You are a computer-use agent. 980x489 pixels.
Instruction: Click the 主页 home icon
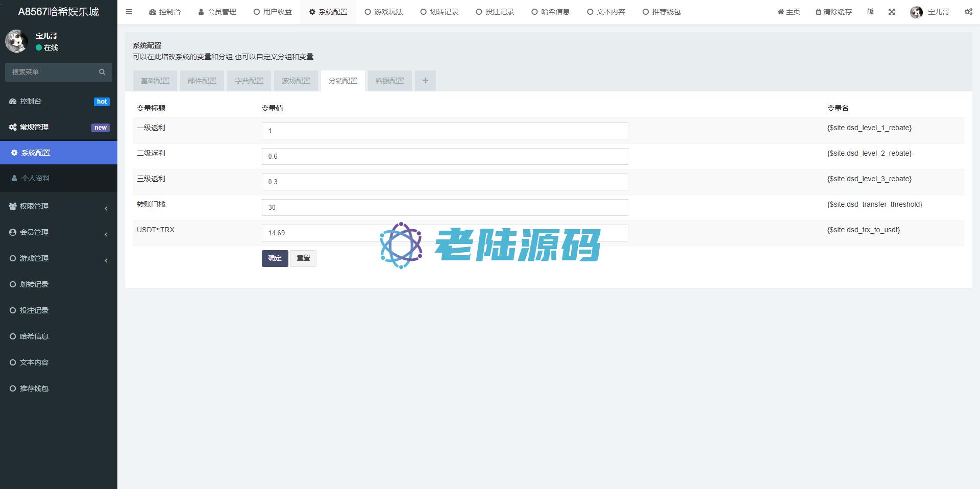click(x=780, y=12)
